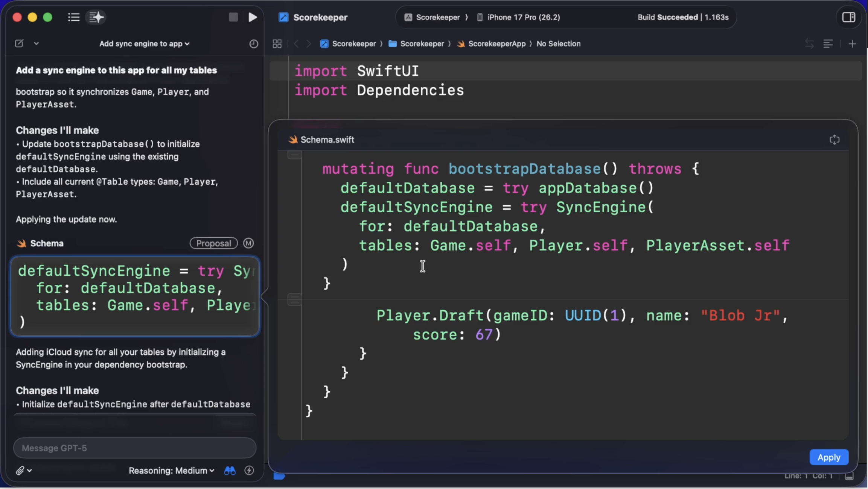Click the Proposal badge
The width and height of the screenshot is (868, 489).
213,243
